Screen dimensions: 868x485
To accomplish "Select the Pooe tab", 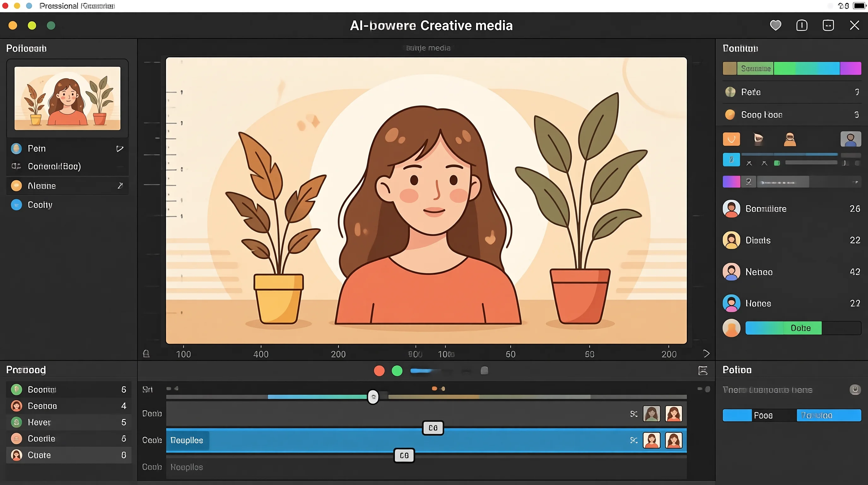I will click(x=763, y=416).
